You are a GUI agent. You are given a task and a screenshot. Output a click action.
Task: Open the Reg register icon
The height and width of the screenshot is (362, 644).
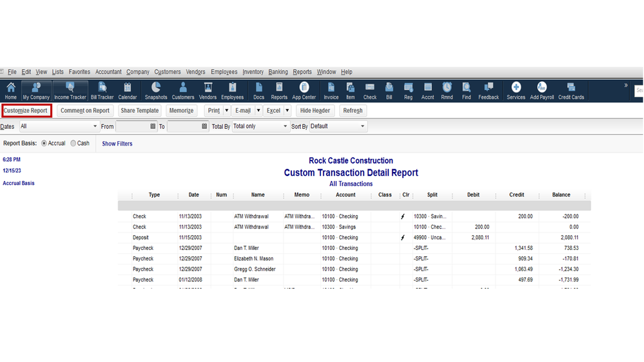pos(408,91)
